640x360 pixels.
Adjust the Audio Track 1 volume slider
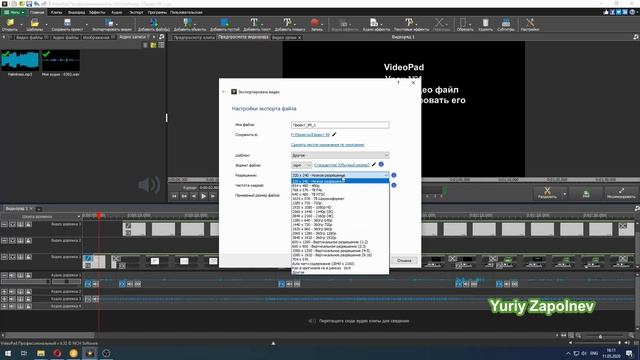click(x=25, y=281)
